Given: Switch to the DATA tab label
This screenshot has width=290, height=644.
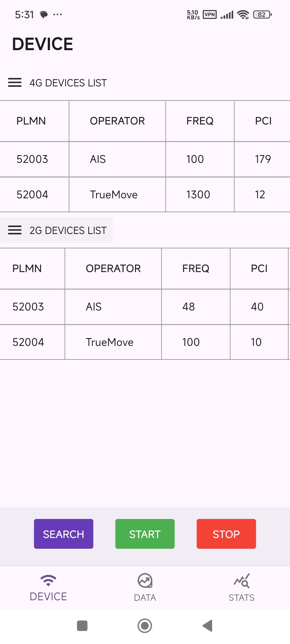Looking at the screenshot, I should 145,598.
